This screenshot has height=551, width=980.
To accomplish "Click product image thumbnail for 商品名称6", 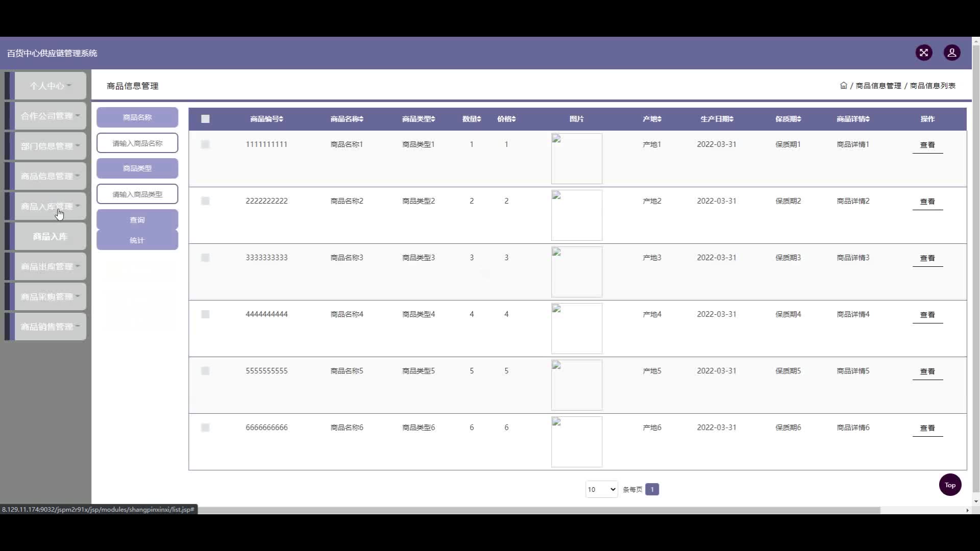I will pos(577,442).
